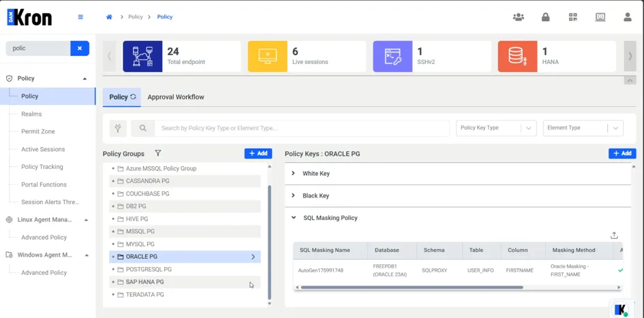Open Advanced Policy under Windows Agent
The image size is (644, 318).
click(x=44, y=273)
